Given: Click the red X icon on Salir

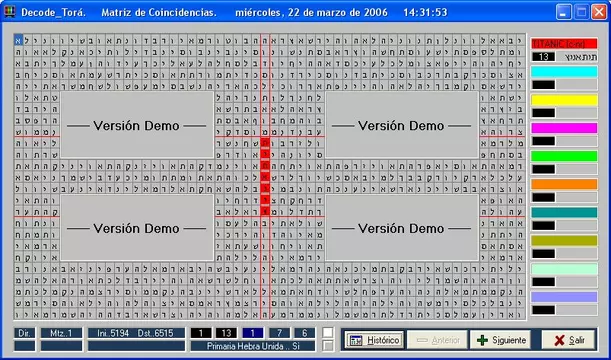Looking at the screenshot, I should tap(559, 340).
